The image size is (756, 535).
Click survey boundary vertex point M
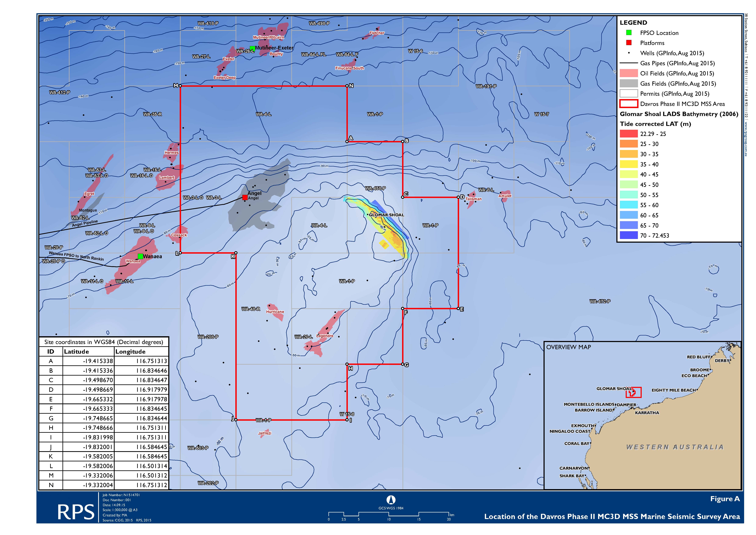click(x=180, y=86)
